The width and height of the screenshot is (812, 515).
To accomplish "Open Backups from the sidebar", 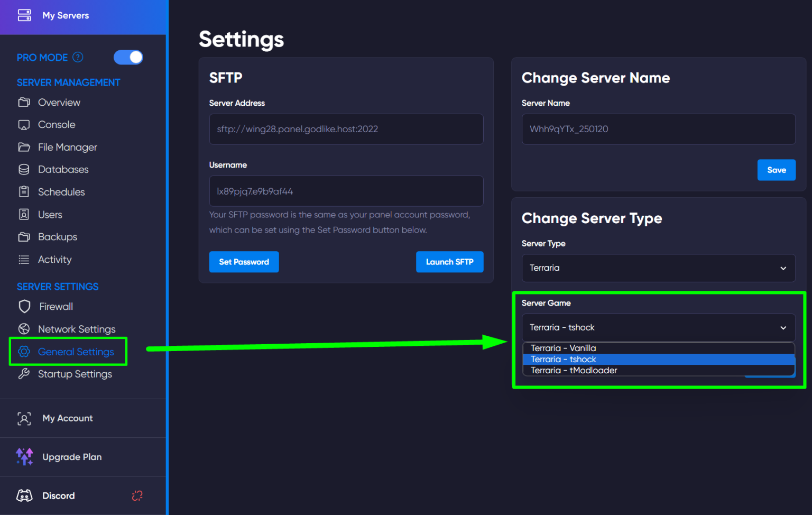I will (58, 237).
